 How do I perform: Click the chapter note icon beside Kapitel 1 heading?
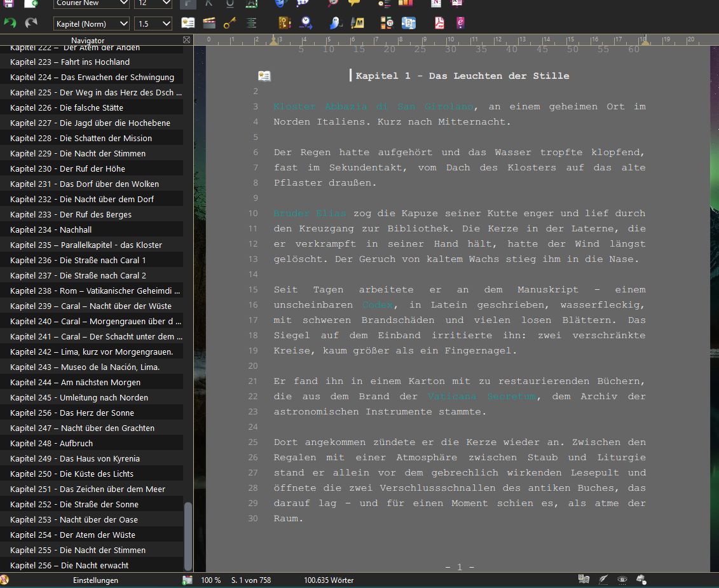264,76
